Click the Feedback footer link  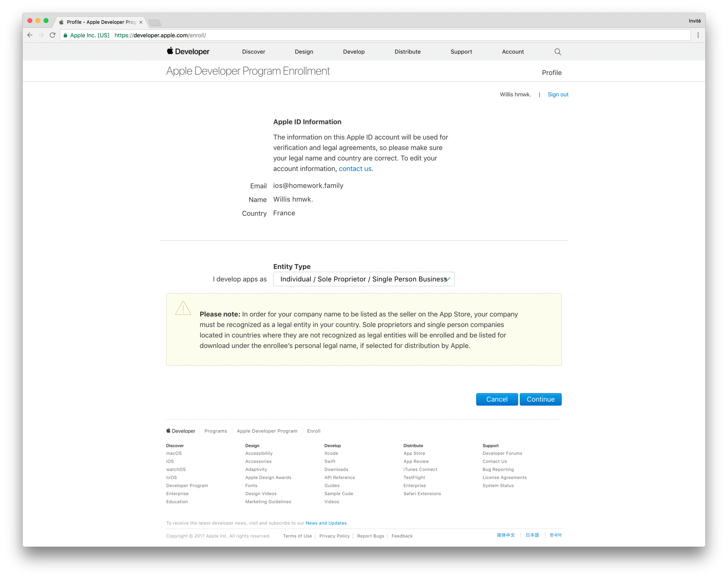tap(402, 536)
